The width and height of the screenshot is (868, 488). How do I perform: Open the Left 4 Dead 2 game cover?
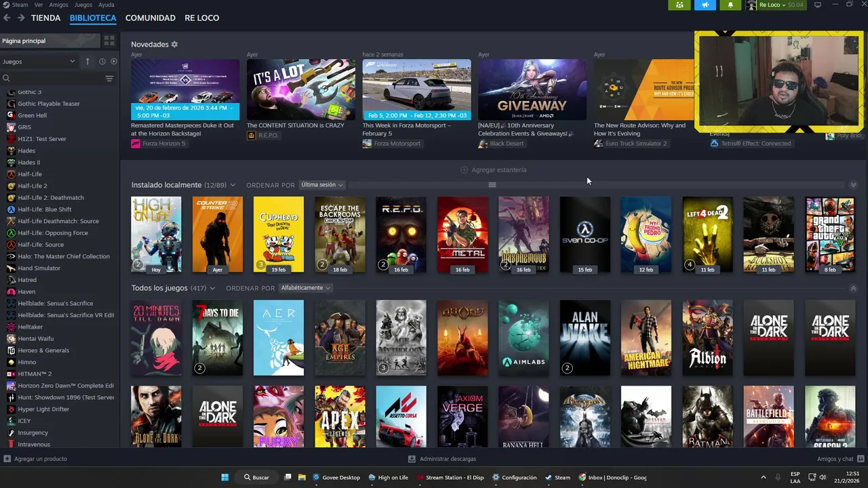(707, 235)
